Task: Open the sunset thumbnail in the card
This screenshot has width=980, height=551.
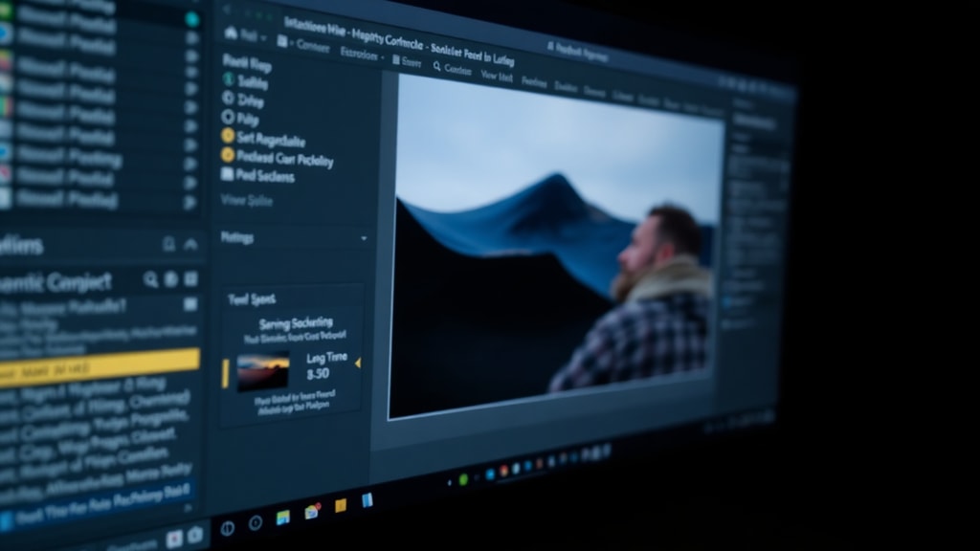Action: [x=263, y=371]
